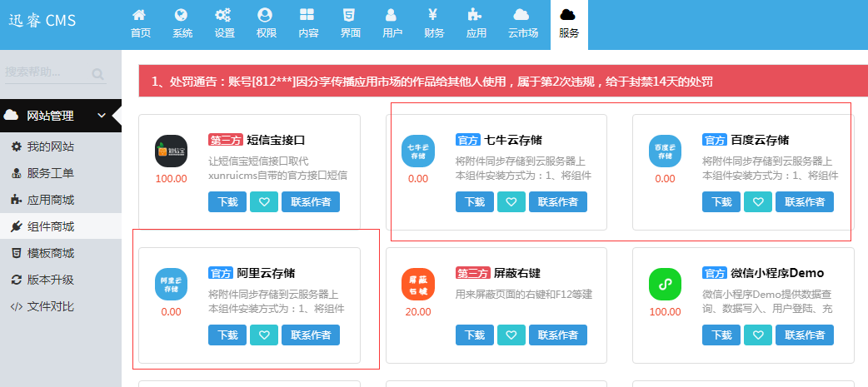Open the 短信宝接口 title
Screen dimensions: 868x387
276,140
